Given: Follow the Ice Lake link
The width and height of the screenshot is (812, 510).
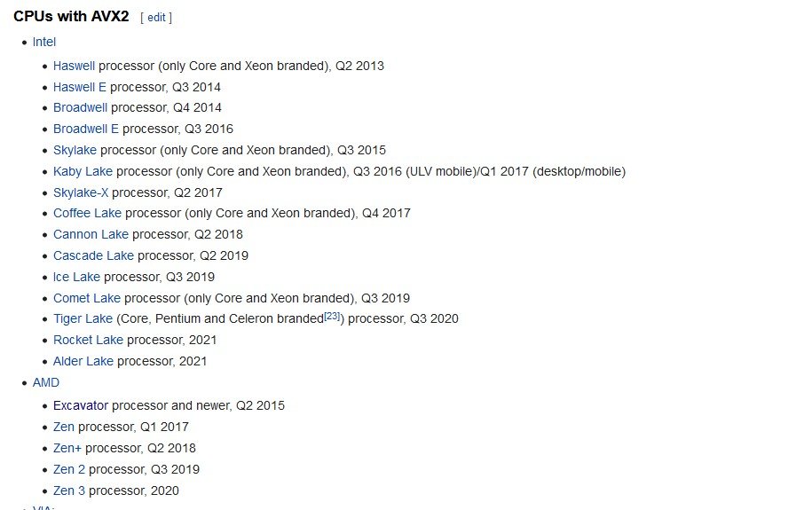Looking at the screenshot, I should coord(76,277).
